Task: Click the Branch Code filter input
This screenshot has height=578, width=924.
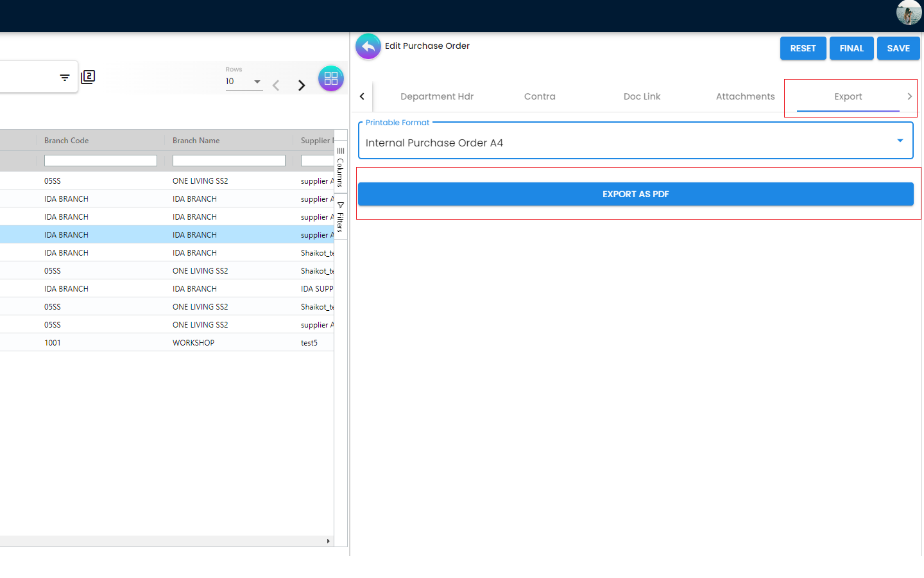Action: click(x=101, y=161)
